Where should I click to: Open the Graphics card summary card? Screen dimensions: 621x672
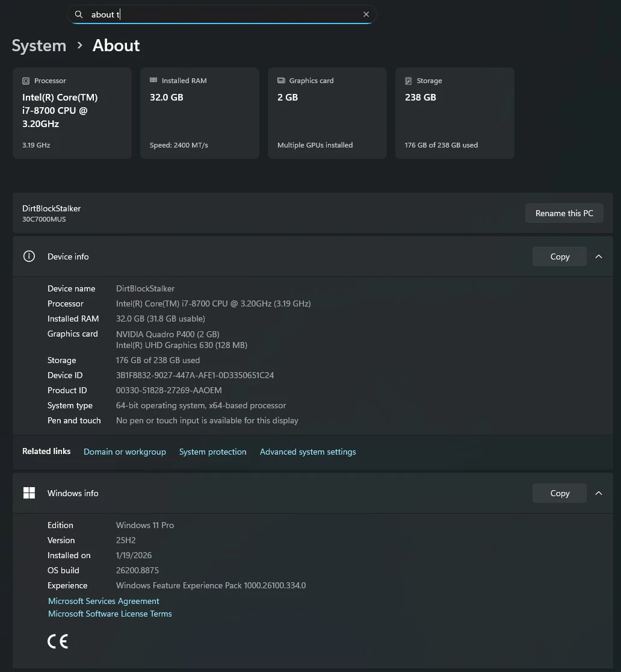coord(327,113)
